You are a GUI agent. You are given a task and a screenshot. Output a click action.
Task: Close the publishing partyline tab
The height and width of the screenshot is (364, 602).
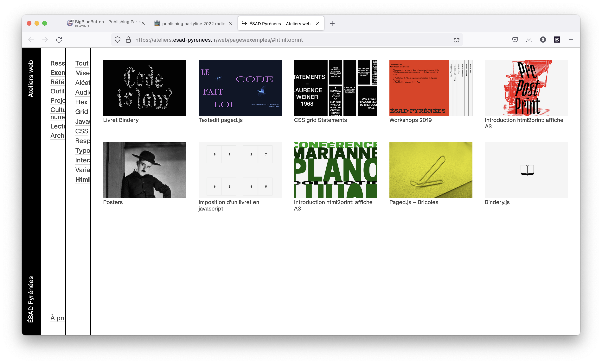pos(230,23)
